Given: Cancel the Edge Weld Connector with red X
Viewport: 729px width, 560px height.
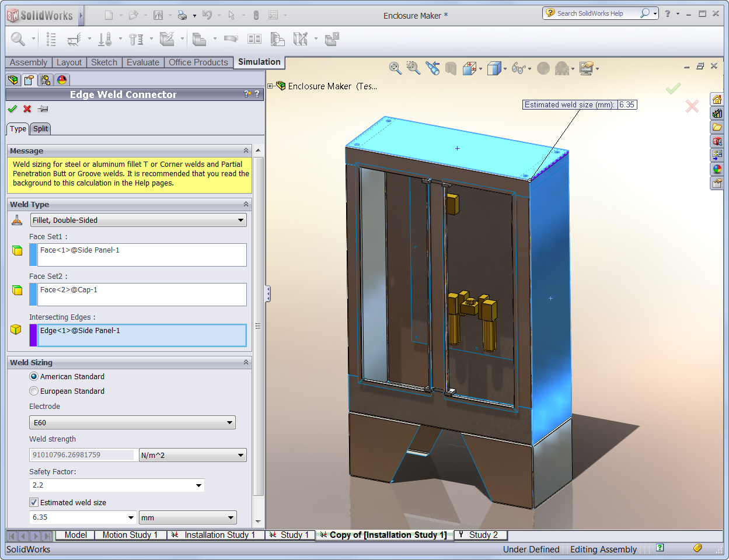Looking at the screenshot, I should pos(27,109).
